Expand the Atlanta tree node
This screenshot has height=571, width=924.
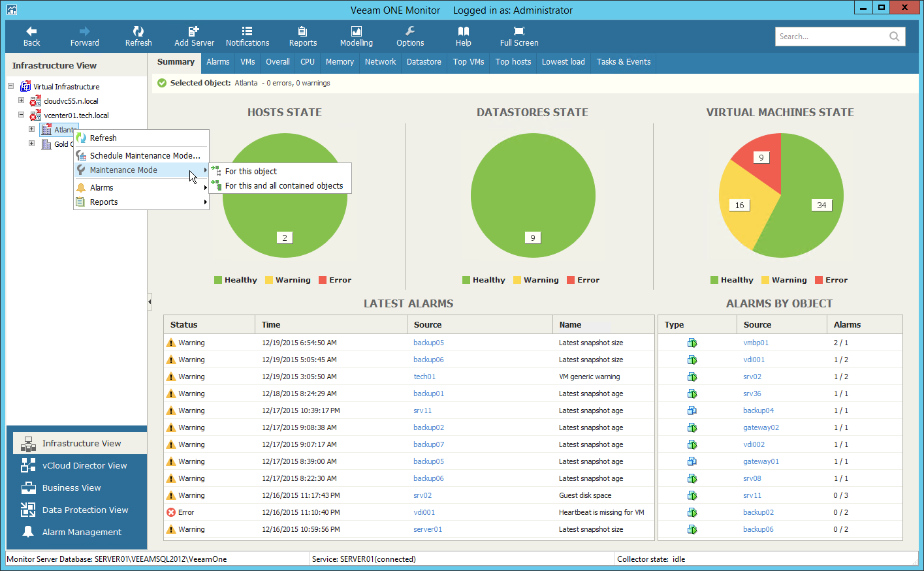pyautogui.click(x=31, y=129)
